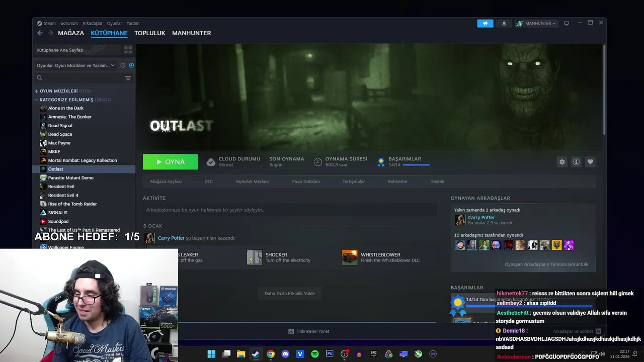Open the Oyunlar menu
The width and height of the screenshot is (644, 362).
tap(115, 23)
